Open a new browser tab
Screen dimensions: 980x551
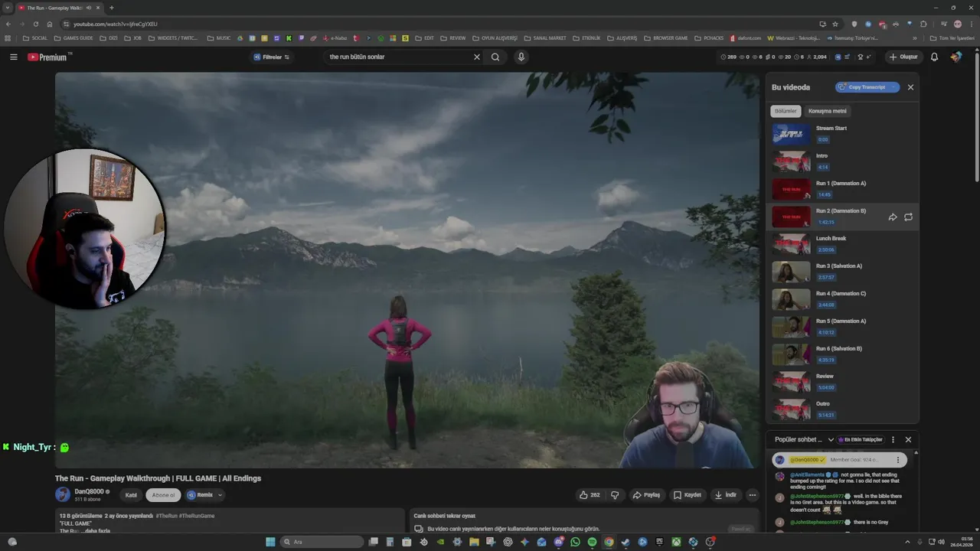click(112, 8)
